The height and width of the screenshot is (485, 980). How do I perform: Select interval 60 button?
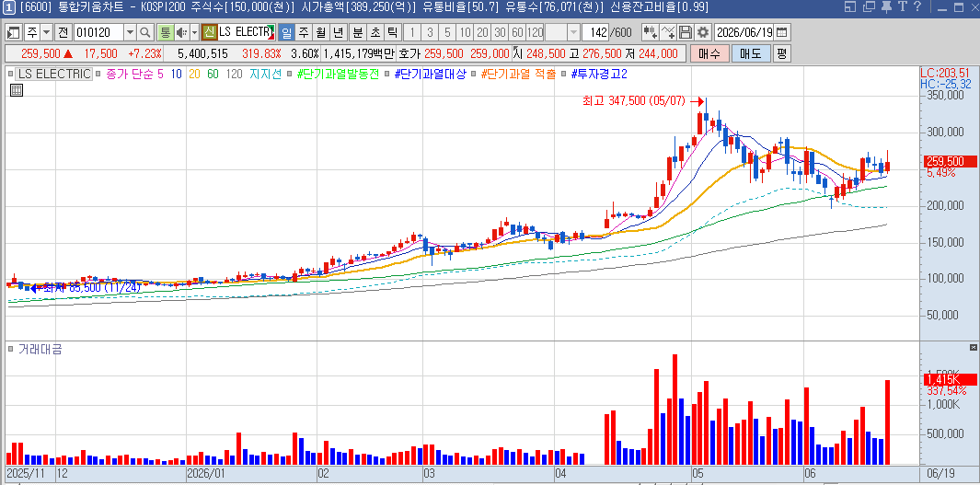click(517, 32)
